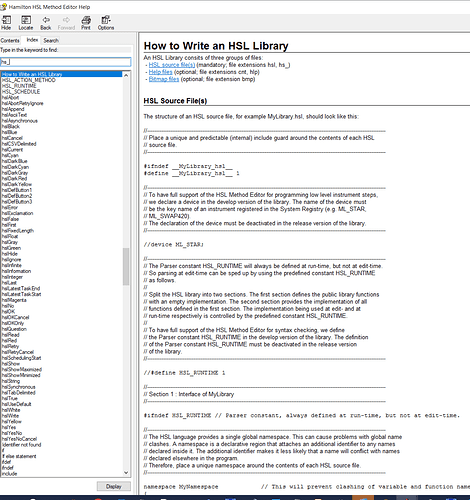Image resolution: width=470 pixels, height=500 pixels.
Task: Open the Search tab
Action: [51, 40]
